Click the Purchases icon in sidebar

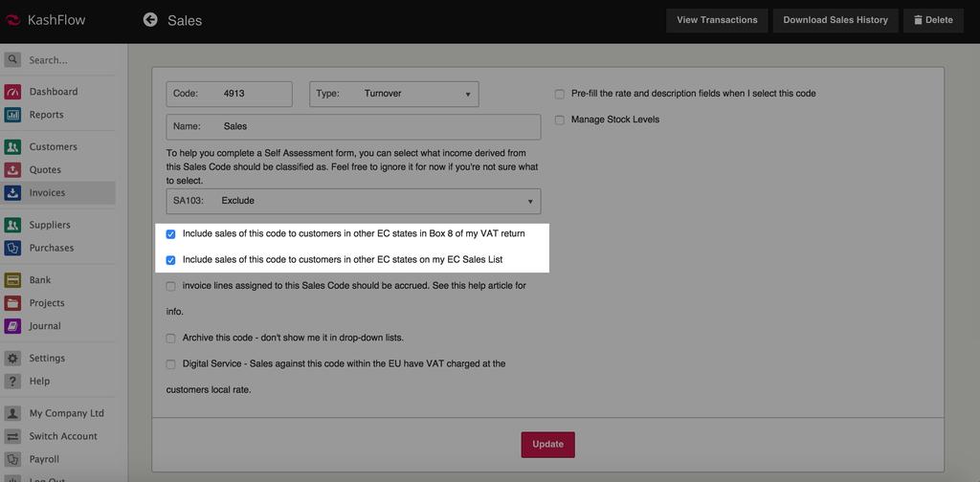[x=12, y=248]
